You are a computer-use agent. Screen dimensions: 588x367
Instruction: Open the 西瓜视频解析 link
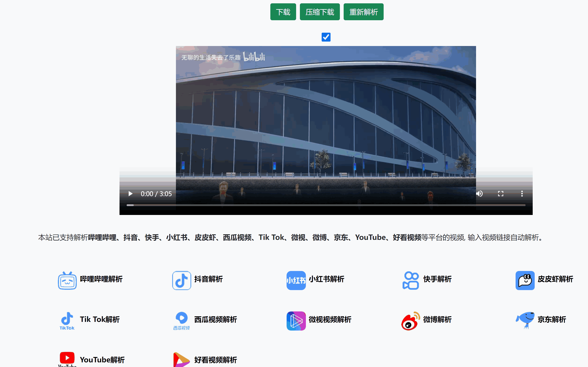pyautogui.click(x=215, y=319)
